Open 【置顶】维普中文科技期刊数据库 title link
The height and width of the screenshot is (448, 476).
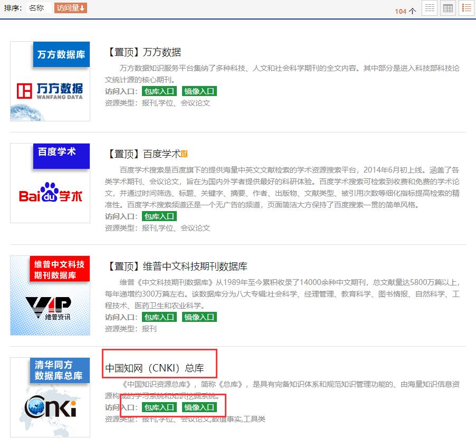[x=176, y=266]
